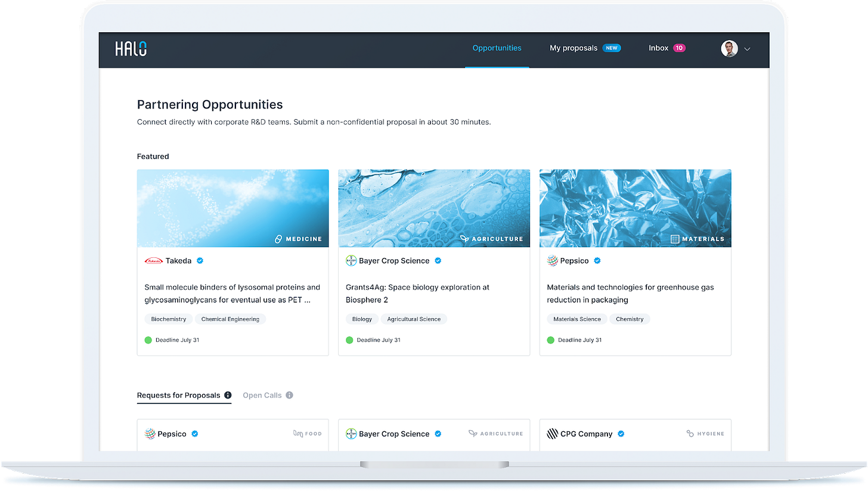Click the Takeda company name

(179, 261)
